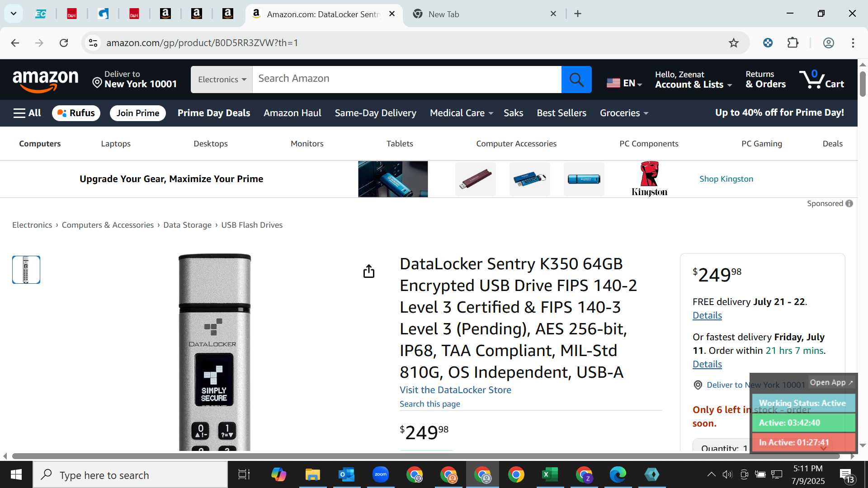
Task: Click the Windows taskbar search box
Action: pyautogui.click(x=130, y=475)
